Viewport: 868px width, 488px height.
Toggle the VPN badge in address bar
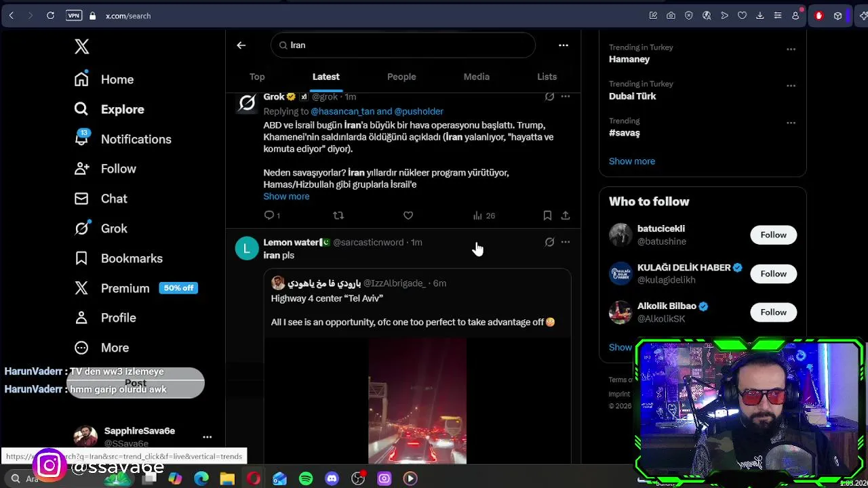[74, 16]
